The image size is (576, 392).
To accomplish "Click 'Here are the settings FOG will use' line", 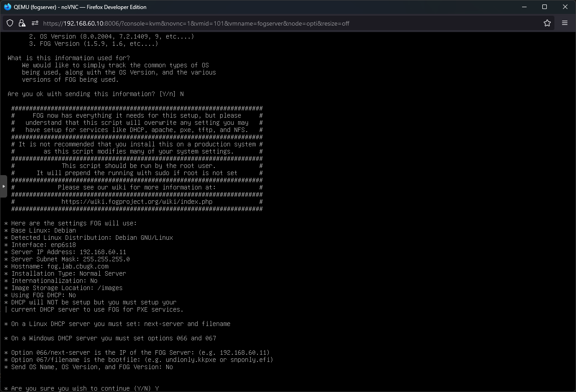I will [71, 223].
